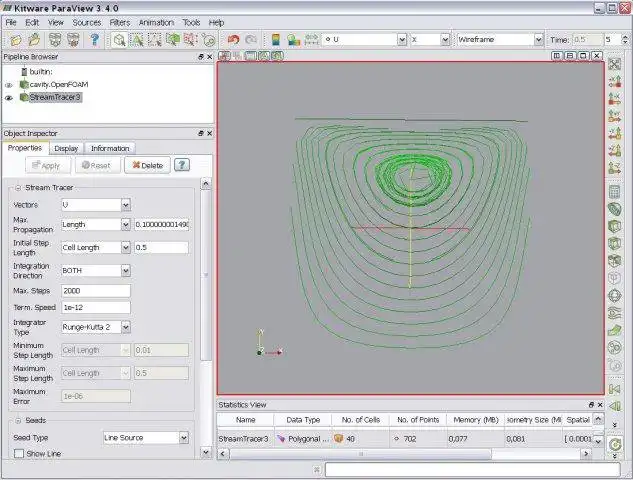Viewport: 633px width, 480px height.
Task: Open the Animation menu
Action: coord(156,23)
